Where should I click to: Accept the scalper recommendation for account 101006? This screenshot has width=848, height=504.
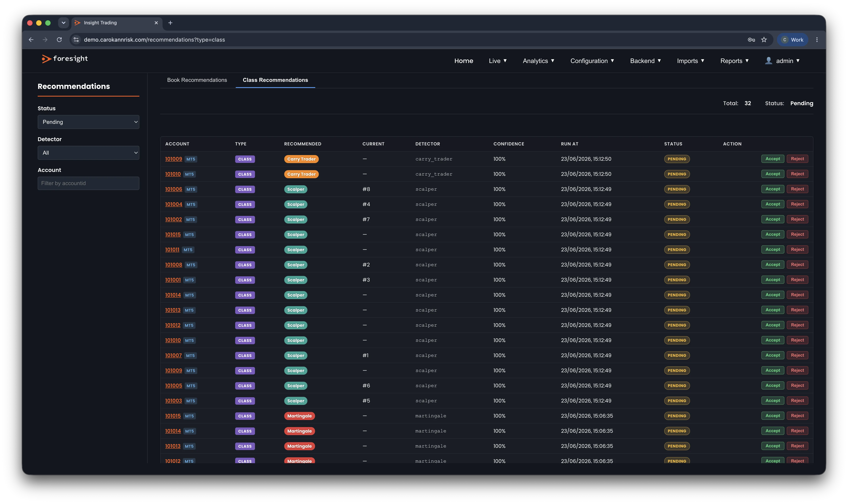(x=773, y=189)
